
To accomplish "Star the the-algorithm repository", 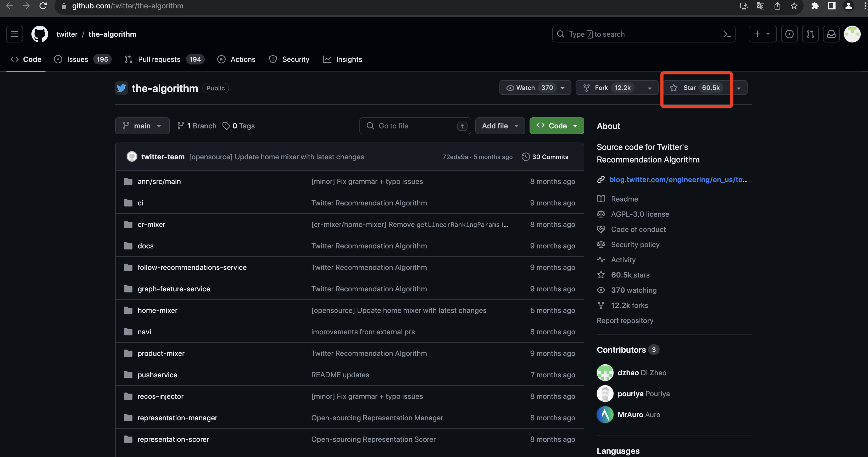I will [697, 88].
